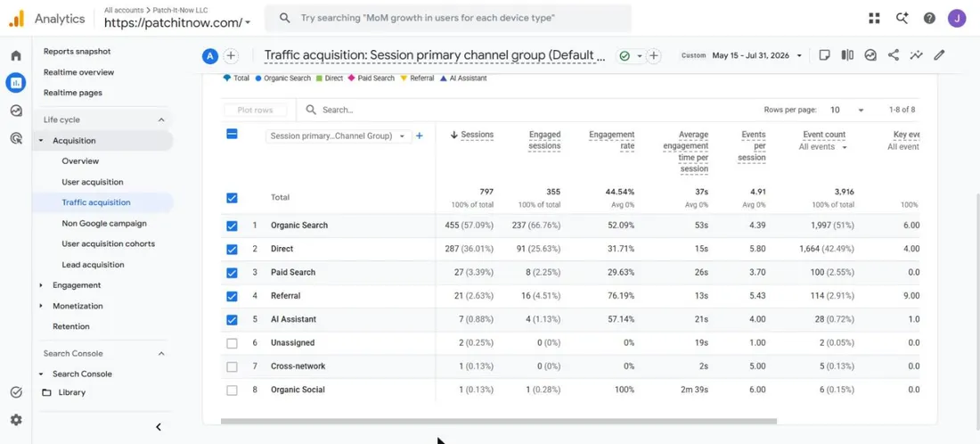Add secondary dimension with blue plus
The width and height of the screenshot is (980, 444).
(x=420, y=136)
